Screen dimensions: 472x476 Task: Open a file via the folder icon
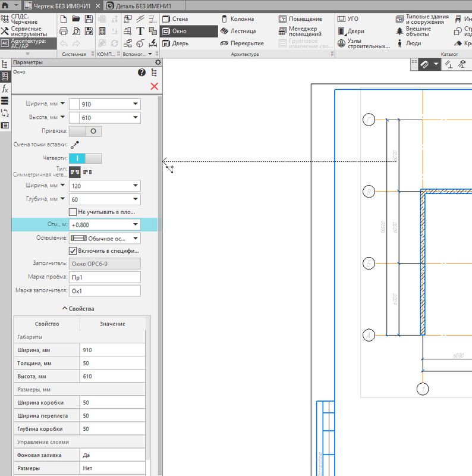(76, 19)
